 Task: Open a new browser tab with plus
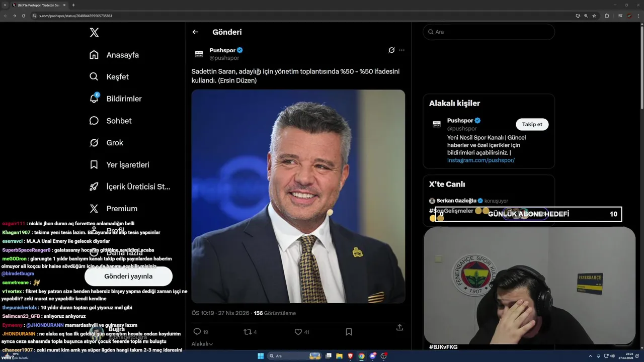(73, 5)
